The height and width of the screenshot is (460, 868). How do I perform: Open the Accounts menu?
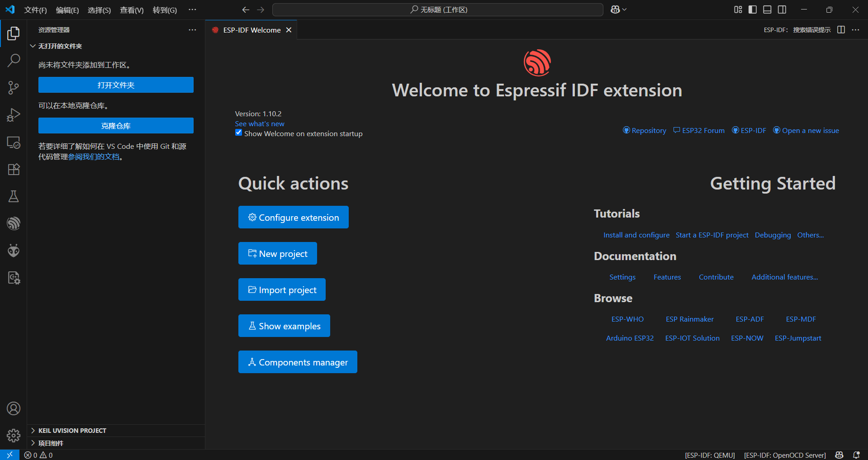coord(14,408)
